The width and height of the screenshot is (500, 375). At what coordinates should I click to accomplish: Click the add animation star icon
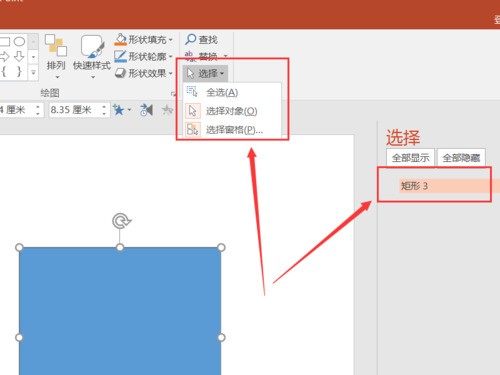click(x=118, y=110)
